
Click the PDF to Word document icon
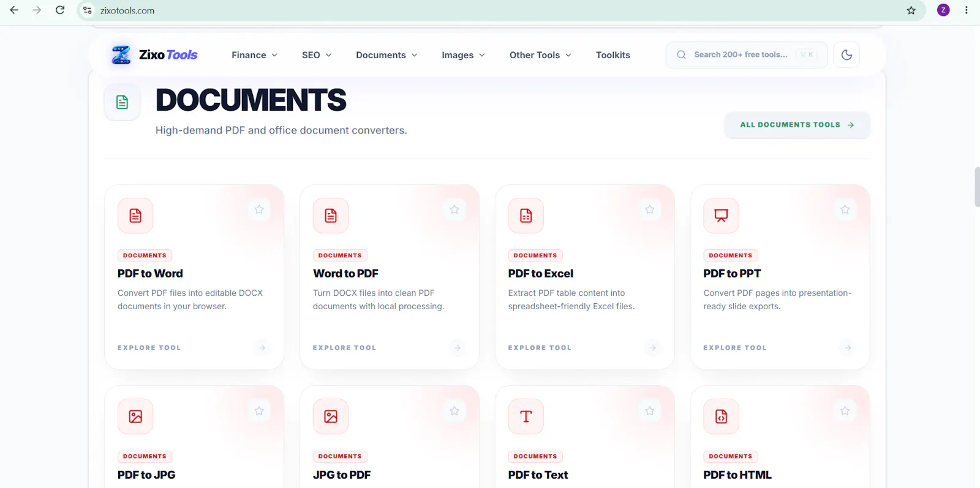pyautogui.click(x=135, y=216)
